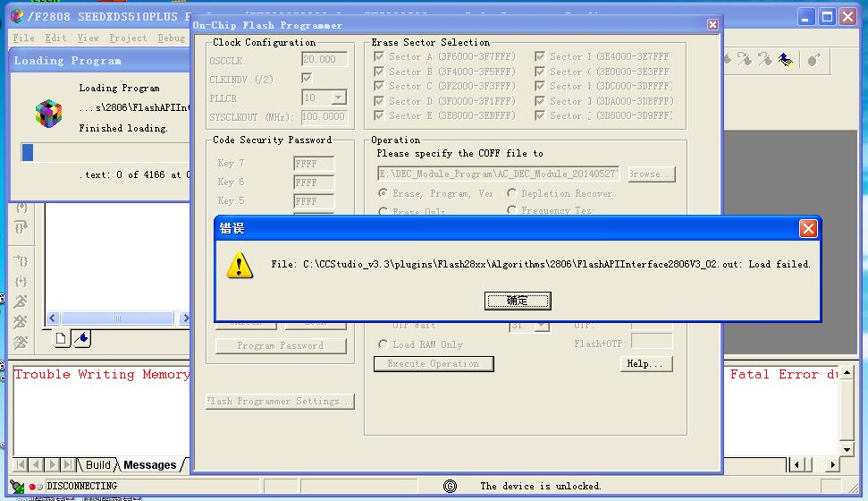Click the Animate running man icon at bottom

coord(21,343)
